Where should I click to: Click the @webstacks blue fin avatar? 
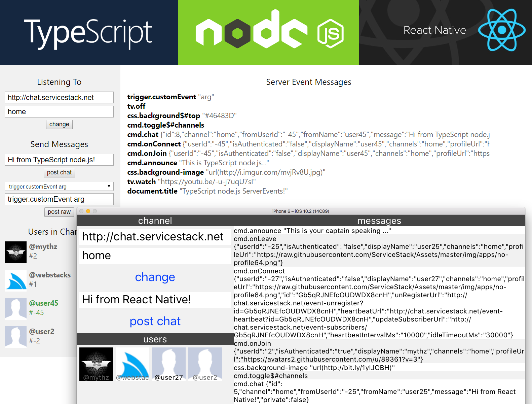click(15, 280)
